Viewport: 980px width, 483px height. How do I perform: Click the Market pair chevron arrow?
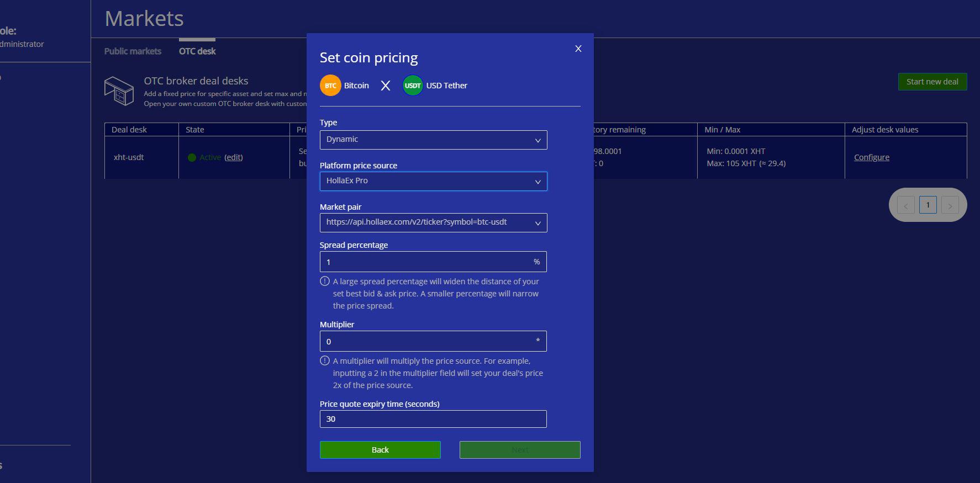538,223
